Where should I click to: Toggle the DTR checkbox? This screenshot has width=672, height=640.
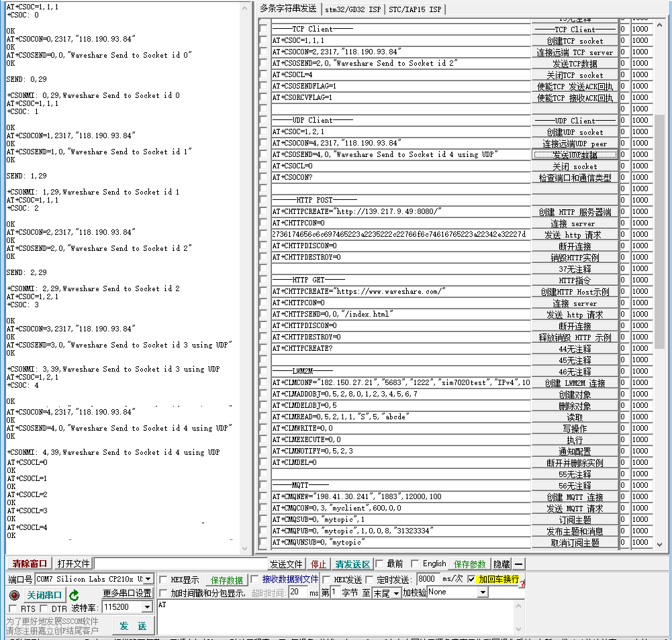(44, 608)
